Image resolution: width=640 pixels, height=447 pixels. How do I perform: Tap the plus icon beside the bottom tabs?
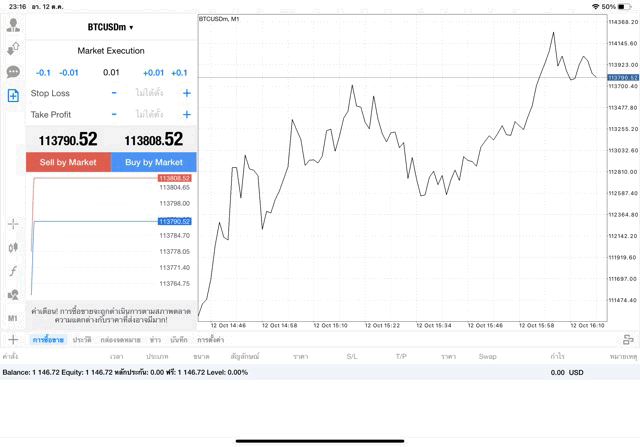(13, 340)
